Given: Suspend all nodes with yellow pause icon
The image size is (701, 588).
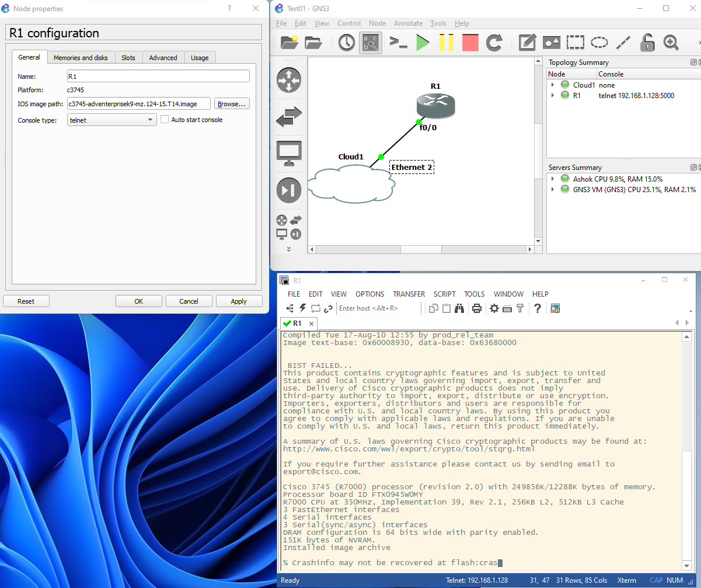Looking at the screenshot, I should click(447, 43).
